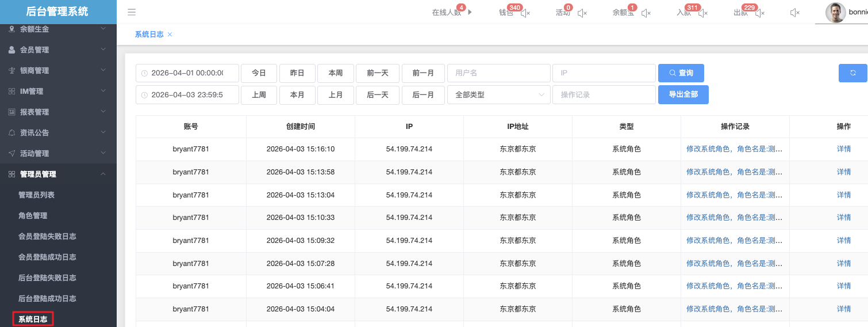Click the 查询 search button
This screenshot has width=868, height=327.
pyautogui.click(x=681, y=73)
